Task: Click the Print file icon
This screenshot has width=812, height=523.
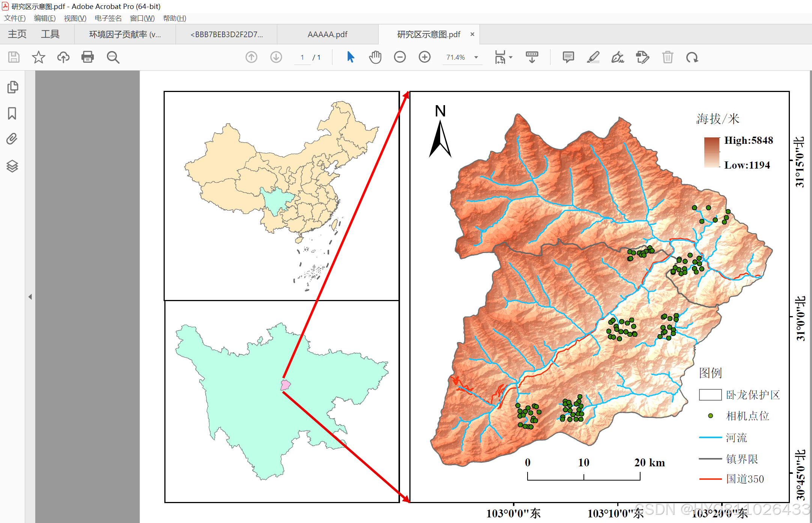Action: [x=87, y=57]
